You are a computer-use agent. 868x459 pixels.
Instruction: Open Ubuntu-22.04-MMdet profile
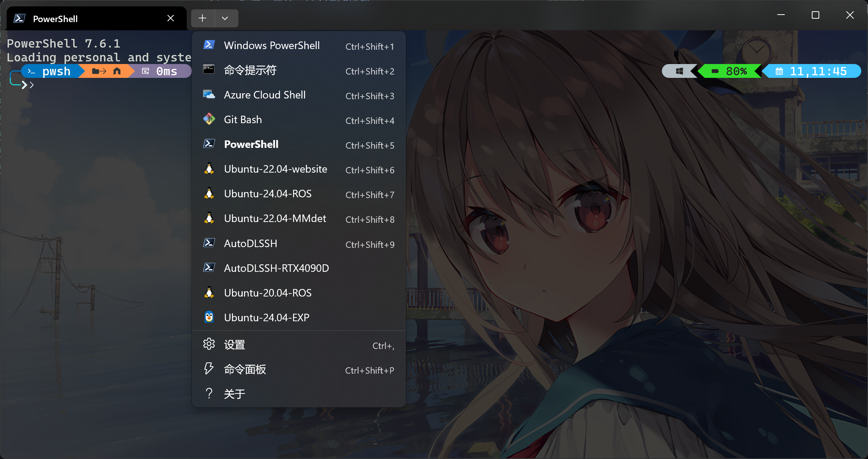point(299,219)
